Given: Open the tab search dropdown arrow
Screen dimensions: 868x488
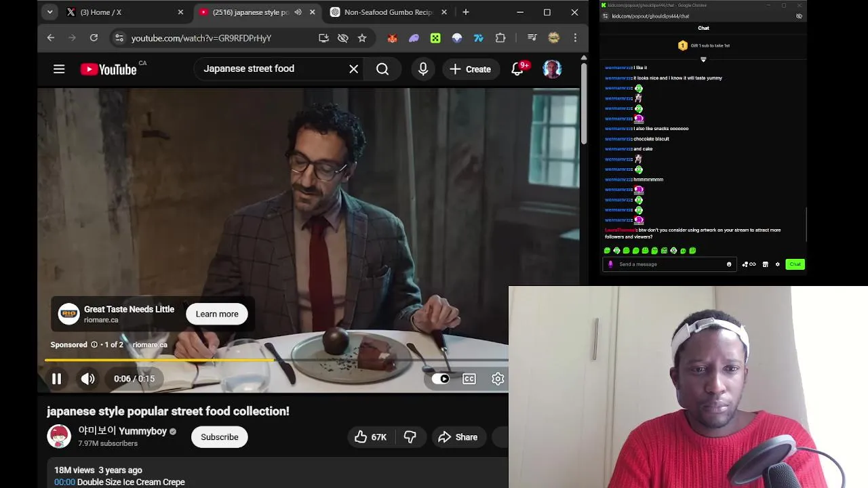Looking at the screenshot, I should click(50, 12).
